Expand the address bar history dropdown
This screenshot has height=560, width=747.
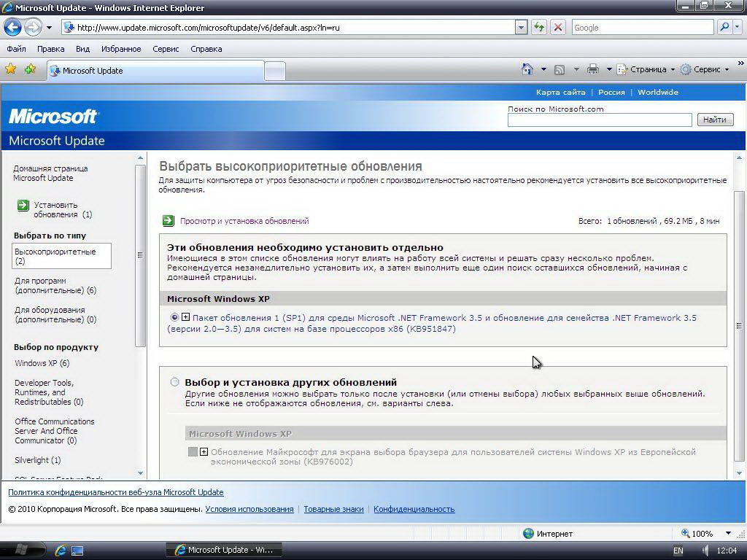521,28
